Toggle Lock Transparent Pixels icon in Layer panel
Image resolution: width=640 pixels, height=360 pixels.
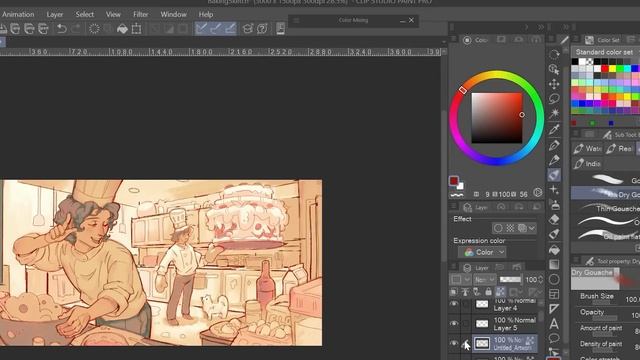(x=500, y=292)
